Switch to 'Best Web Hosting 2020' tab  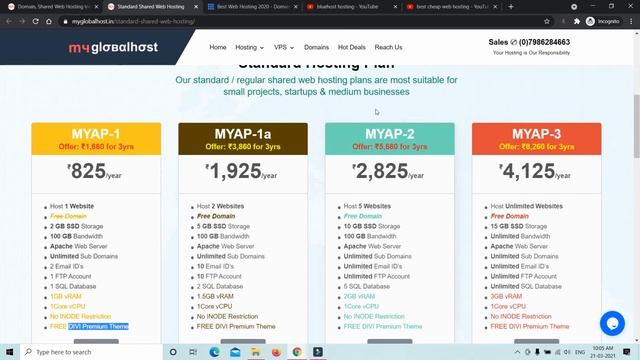pyautogui.click(x=252, y=7)
